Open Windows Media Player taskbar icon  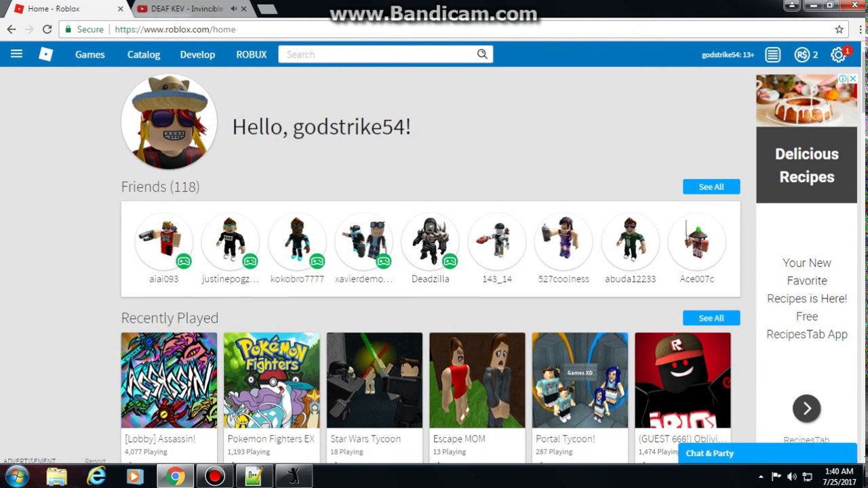[134, 476]
